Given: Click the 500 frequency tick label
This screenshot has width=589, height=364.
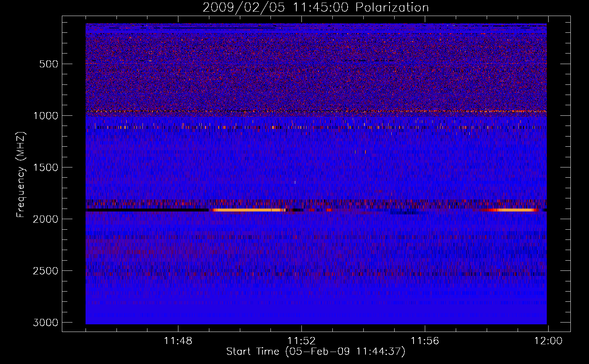Looking at the screenshot, I should click(x=49, y=64).
